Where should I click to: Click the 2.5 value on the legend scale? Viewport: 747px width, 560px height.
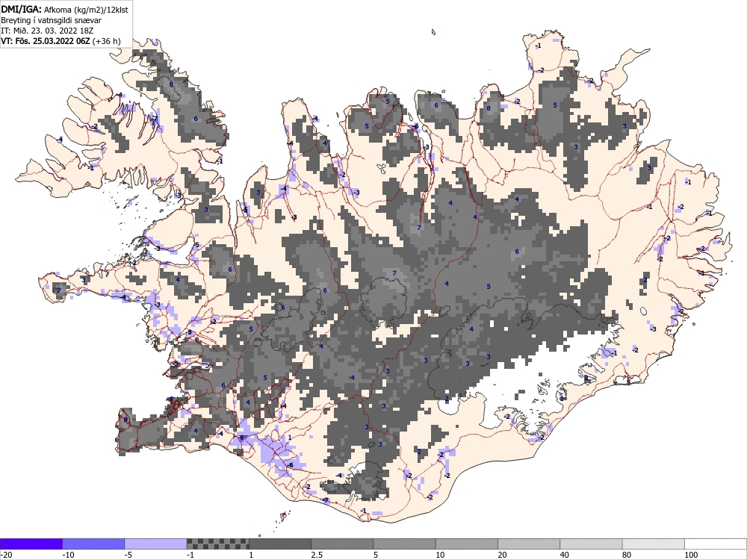click(317, 555)
